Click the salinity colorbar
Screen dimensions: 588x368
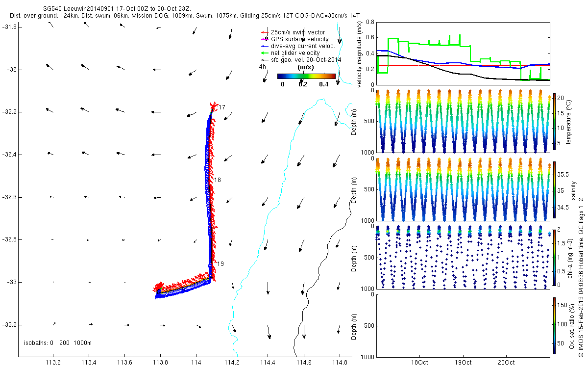point(554,190)
